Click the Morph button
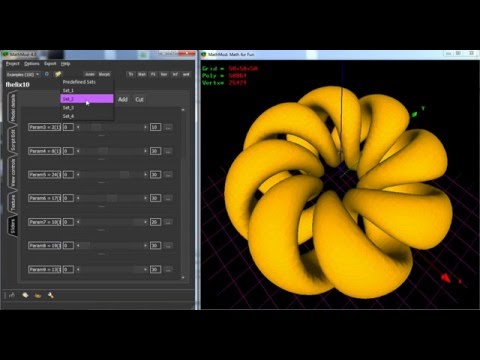Viewport: 480px width, 360px height. tap(104, 74)
